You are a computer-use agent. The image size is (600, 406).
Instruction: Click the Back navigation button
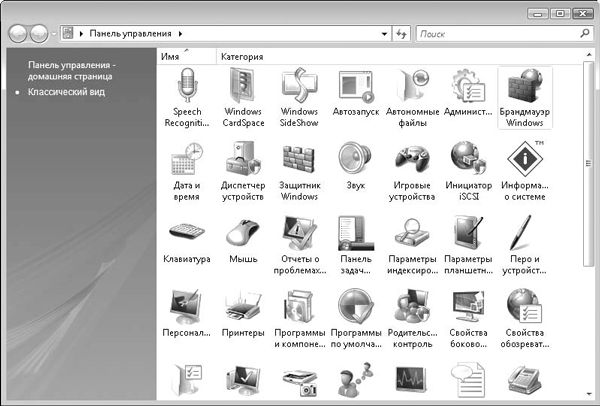point(18,33)
